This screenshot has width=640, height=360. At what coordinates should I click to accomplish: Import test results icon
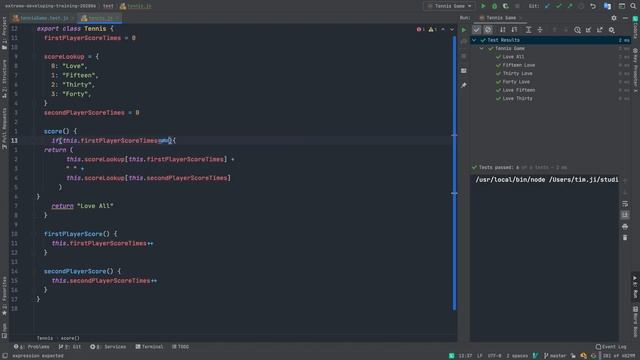click(x=589, y=30)
